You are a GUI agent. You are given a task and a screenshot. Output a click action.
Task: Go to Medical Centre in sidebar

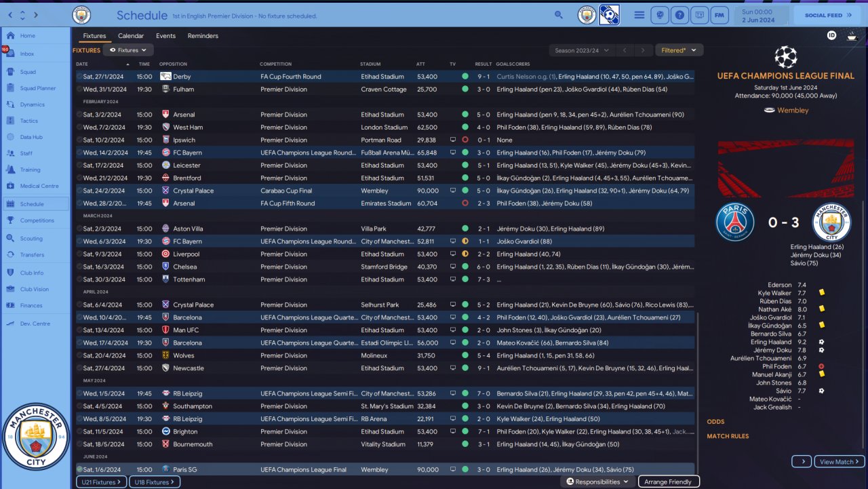pyautogui.click(x=39, y=186)
